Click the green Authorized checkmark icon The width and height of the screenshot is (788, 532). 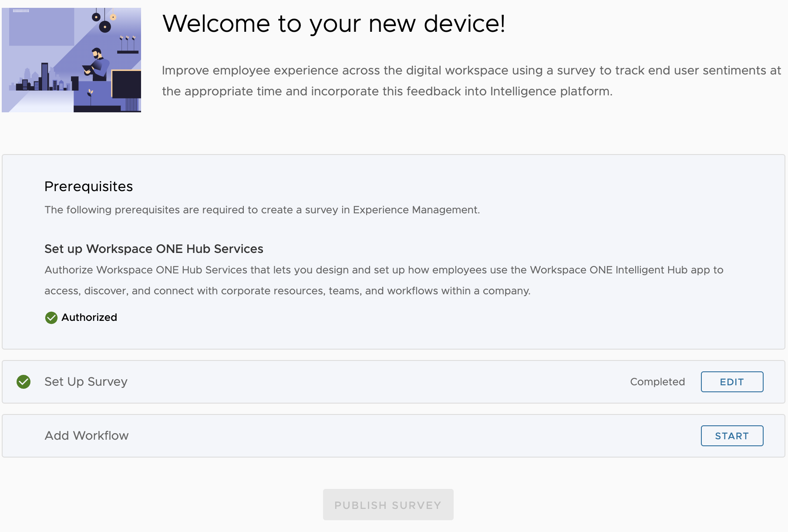click(51, 318)
